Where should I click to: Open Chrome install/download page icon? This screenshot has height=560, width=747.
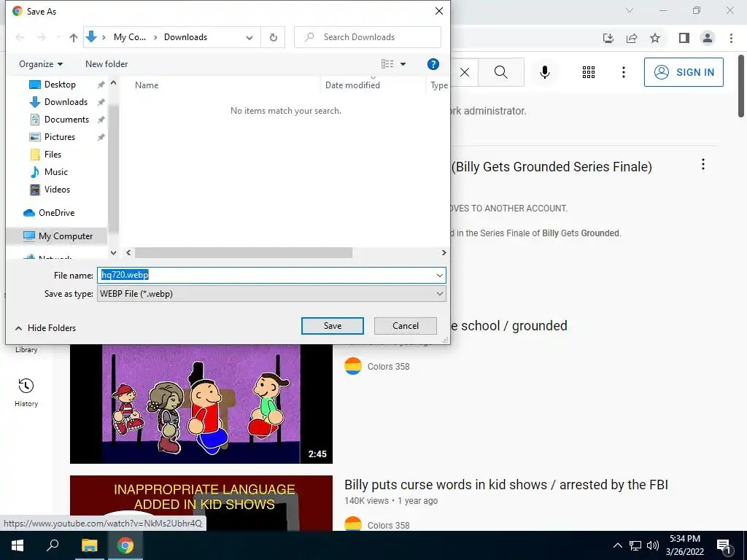pyautogui.click(x=608, y=38)
